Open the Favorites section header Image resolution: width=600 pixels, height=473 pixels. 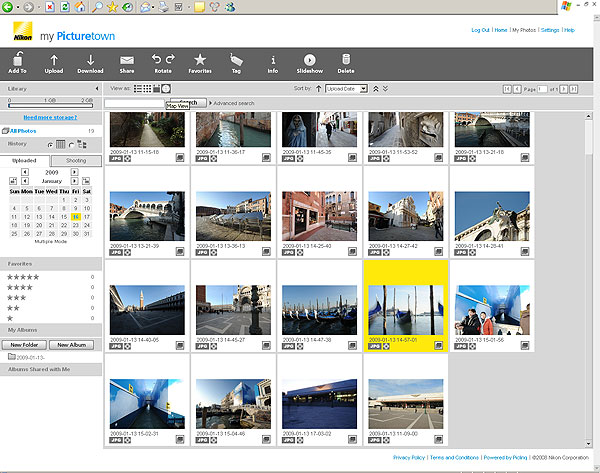click(51, 264)
